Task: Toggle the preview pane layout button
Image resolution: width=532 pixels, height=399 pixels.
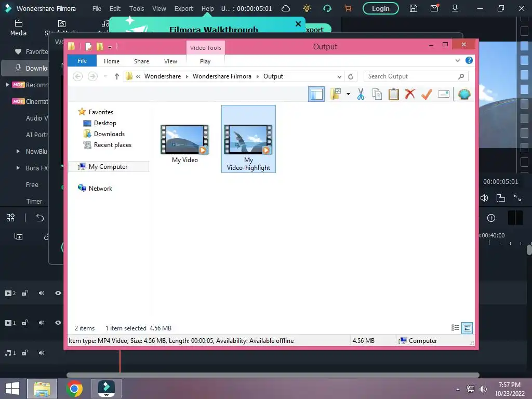Action: (316, 94)
